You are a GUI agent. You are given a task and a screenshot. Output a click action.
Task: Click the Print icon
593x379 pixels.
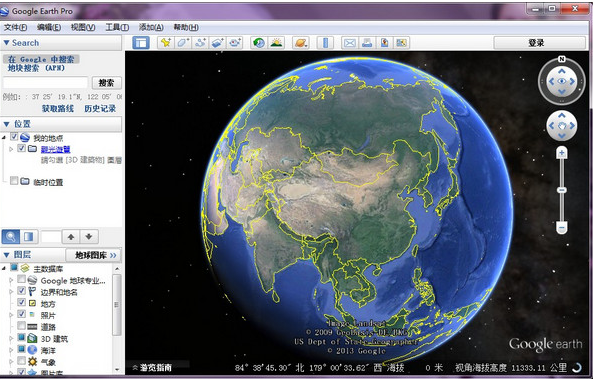367,43
